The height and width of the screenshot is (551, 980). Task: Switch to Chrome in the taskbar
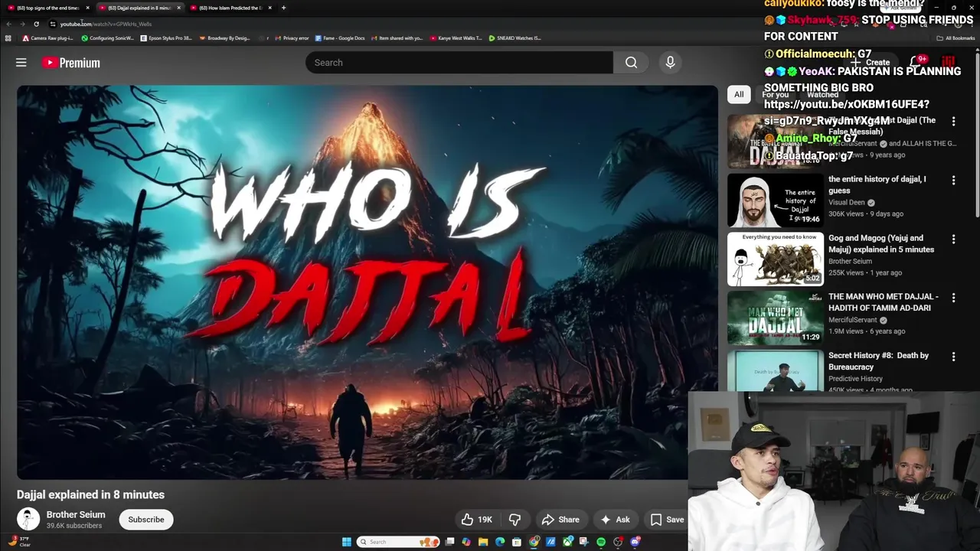534,542
